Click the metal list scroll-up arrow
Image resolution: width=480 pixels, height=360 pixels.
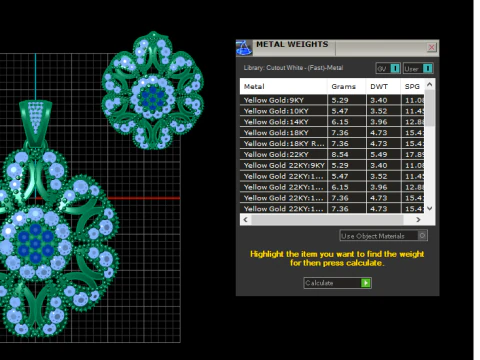tap(430, 85)
